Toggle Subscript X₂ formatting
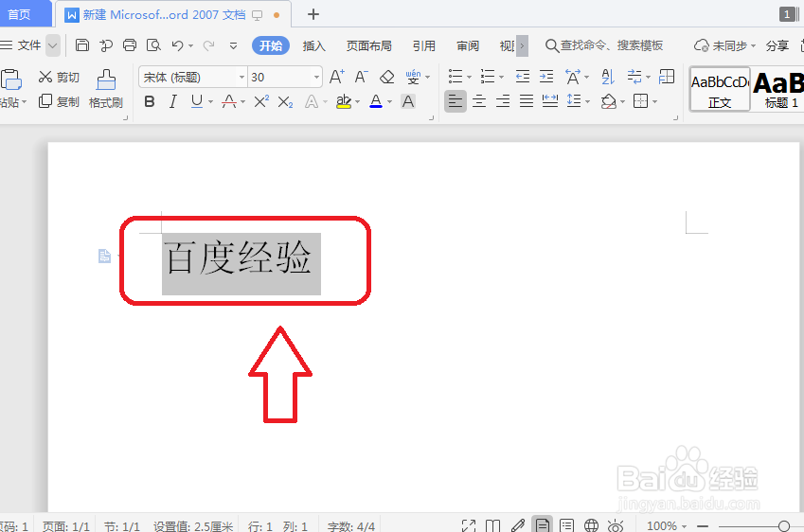 (286, 102)
